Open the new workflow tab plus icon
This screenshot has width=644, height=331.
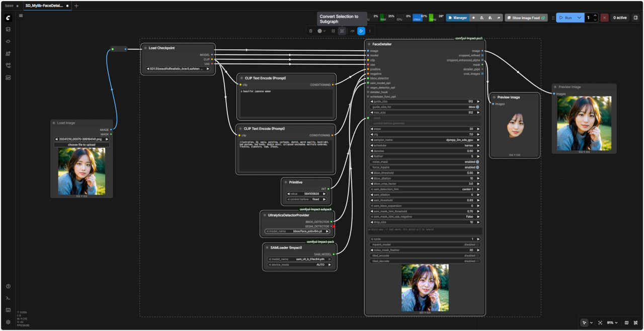[76, 6]
